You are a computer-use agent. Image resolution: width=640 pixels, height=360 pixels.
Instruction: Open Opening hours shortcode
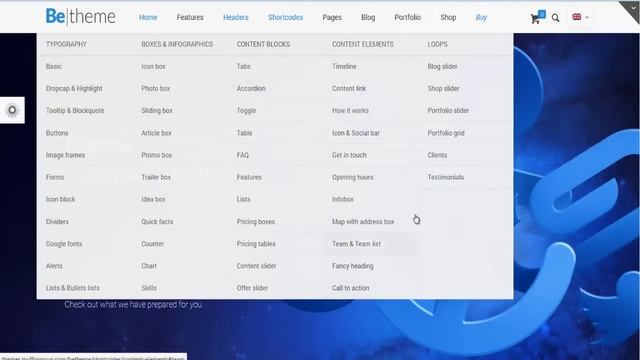click(352, 177)
